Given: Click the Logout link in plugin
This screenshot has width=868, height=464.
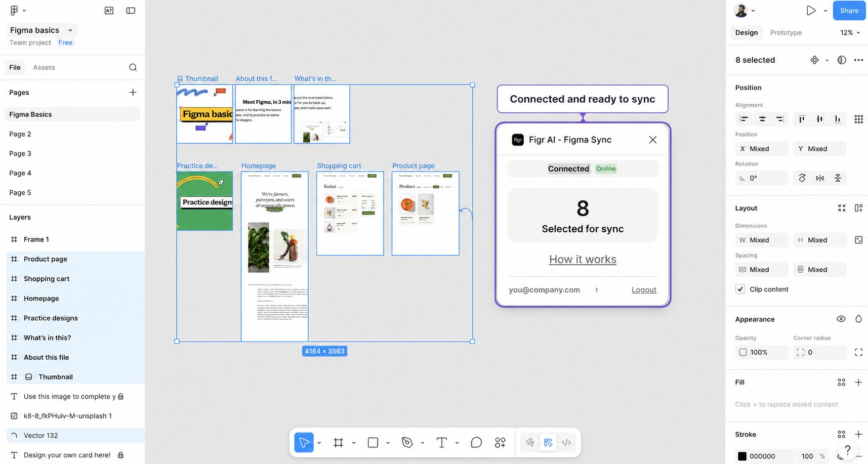Looking at the screenshot, I should coord(644,289).
